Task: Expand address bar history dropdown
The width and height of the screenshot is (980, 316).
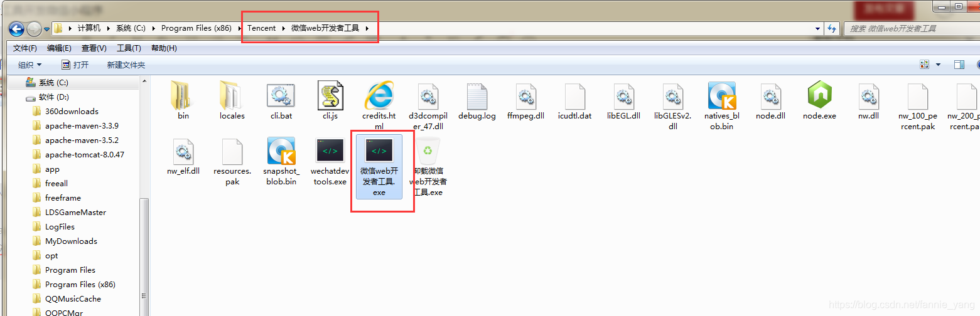Action: pos(817,28)
